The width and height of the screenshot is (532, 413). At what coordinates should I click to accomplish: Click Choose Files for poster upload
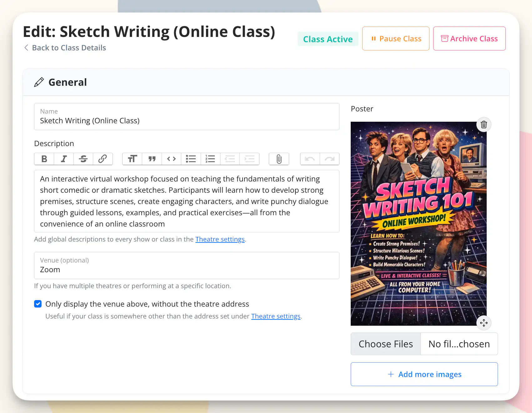[x=385, y=344]
